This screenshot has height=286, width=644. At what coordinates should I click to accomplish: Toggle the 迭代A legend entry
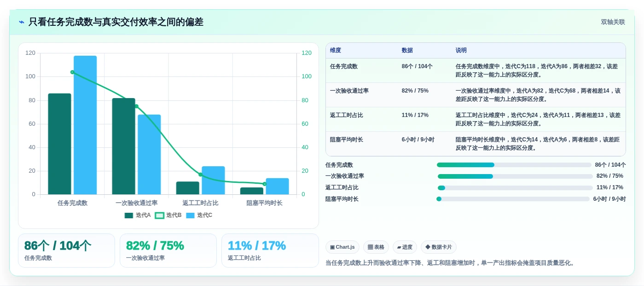pyautogui.click(x=138, y=215)
